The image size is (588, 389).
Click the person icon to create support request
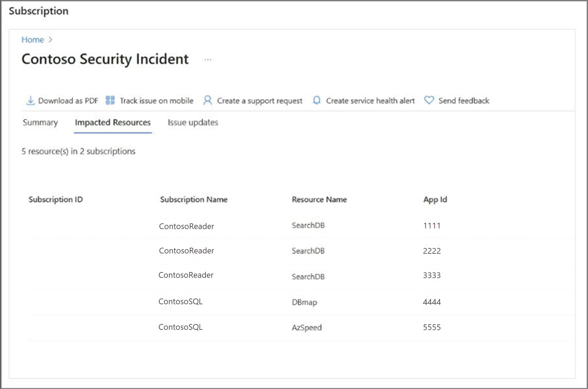207,100
